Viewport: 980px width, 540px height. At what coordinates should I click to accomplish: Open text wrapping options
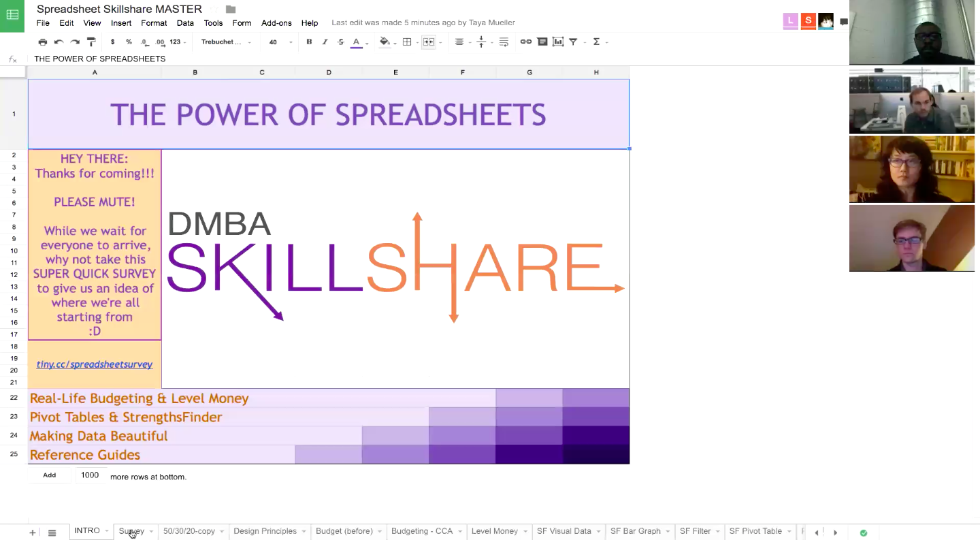coord(504,42)
